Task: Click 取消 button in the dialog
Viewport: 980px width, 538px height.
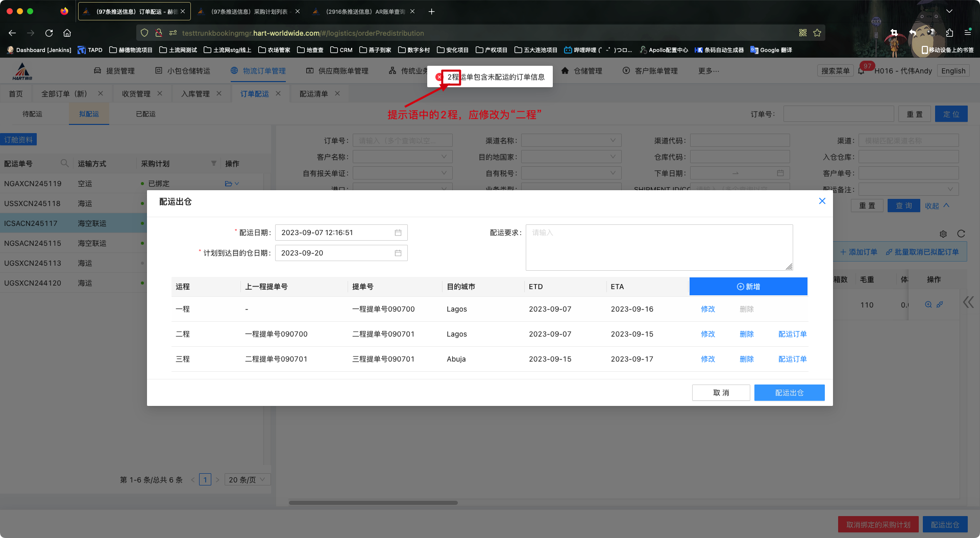Action: coord(721,393)
